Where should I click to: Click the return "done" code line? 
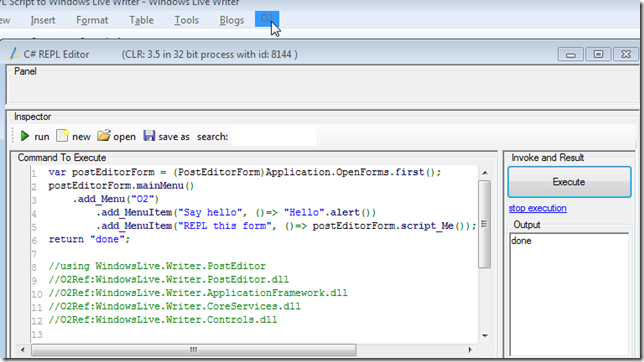89,239
